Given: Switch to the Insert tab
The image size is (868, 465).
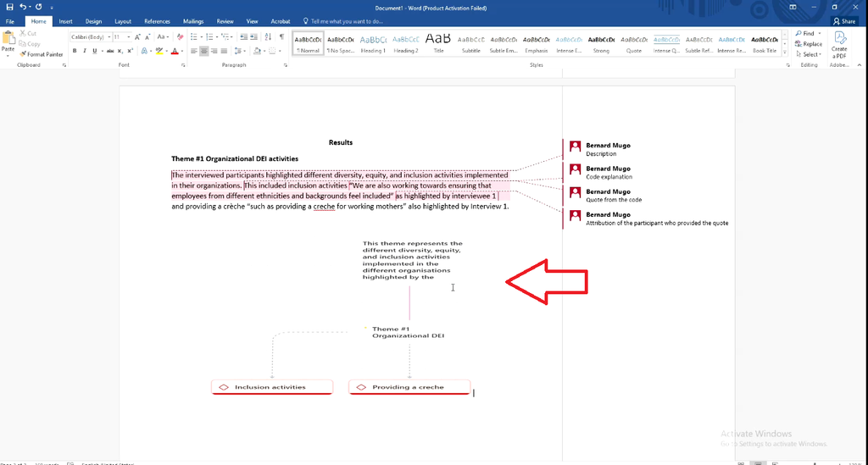Looking at the screenshot, I should point(65,21).
